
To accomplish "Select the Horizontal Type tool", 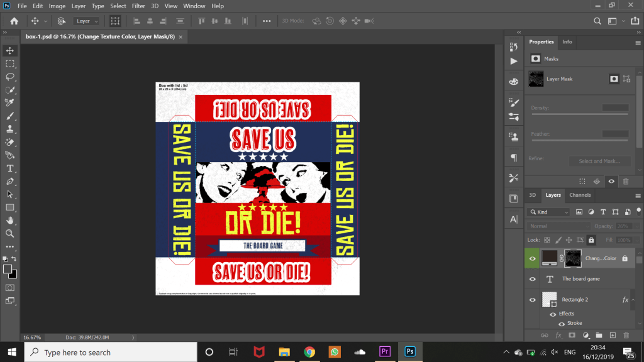I will [x=10, y=168].
